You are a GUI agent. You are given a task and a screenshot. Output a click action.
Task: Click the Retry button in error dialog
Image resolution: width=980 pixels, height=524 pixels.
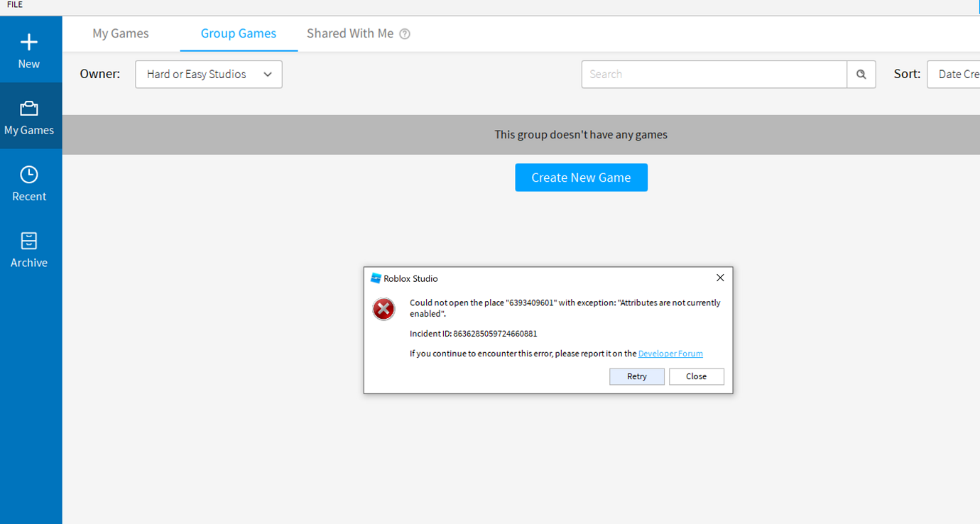(x=637, y=376)
